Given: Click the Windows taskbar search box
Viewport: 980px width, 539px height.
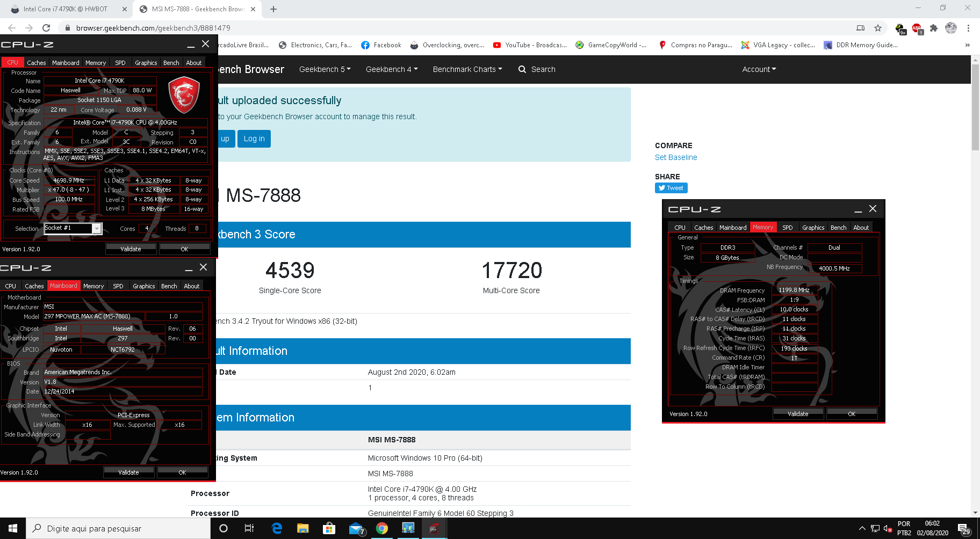Looking at the screenshot, I should [118, 528].
